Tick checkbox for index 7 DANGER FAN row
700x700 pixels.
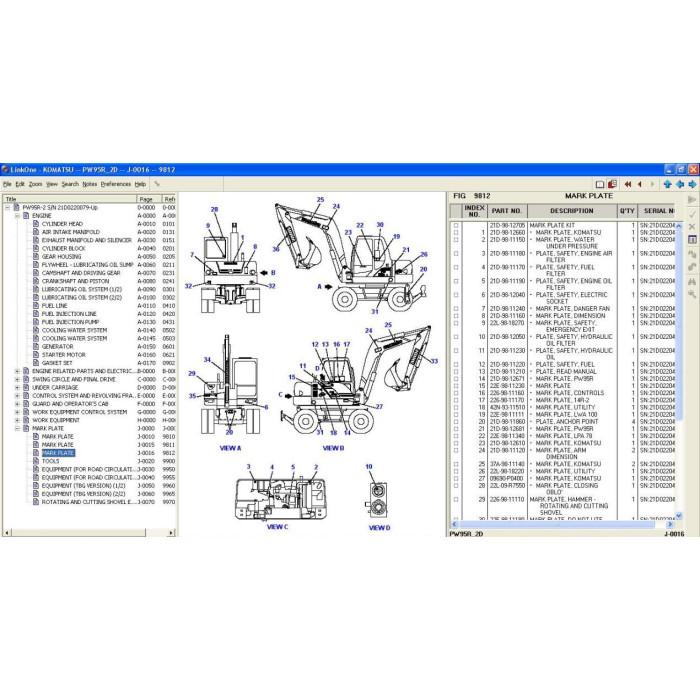(456, 308)
